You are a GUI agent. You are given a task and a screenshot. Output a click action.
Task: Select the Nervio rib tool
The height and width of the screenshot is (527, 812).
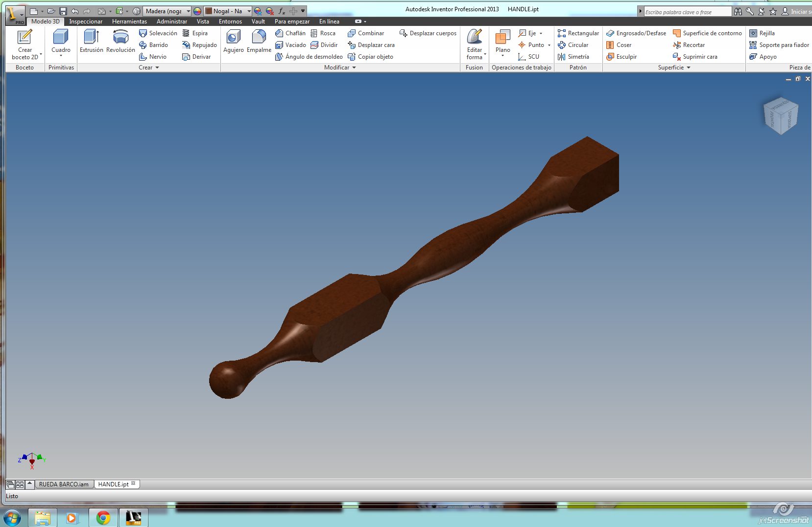click(x=153, y=57)
